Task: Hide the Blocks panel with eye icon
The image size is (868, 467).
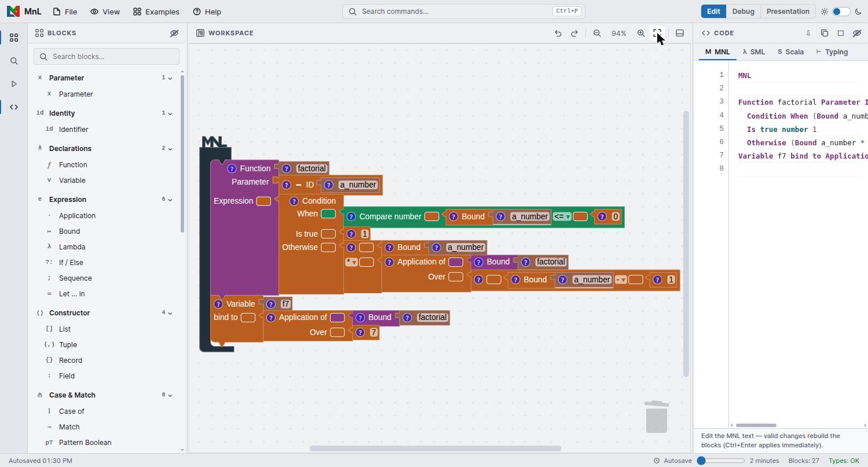Action: point(174,33)
